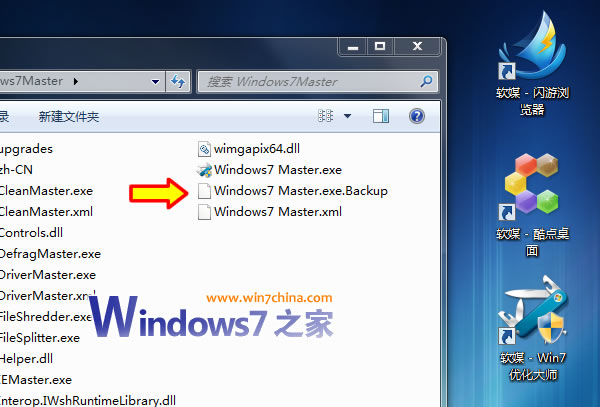Maximize the Explorer window
The width and height of the screenshot is (600, 407).
coord(380,47)
